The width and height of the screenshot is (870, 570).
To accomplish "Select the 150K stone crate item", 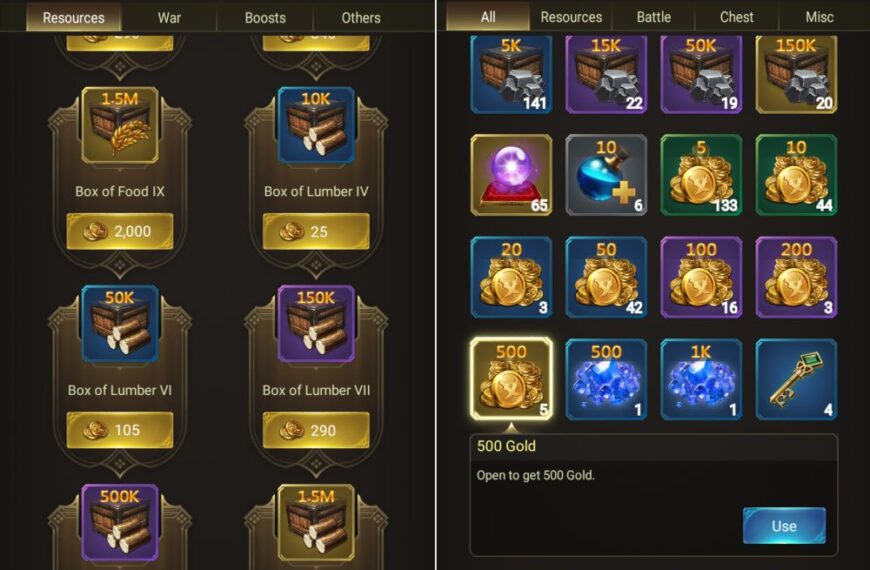I will click(x=796, y=74).
